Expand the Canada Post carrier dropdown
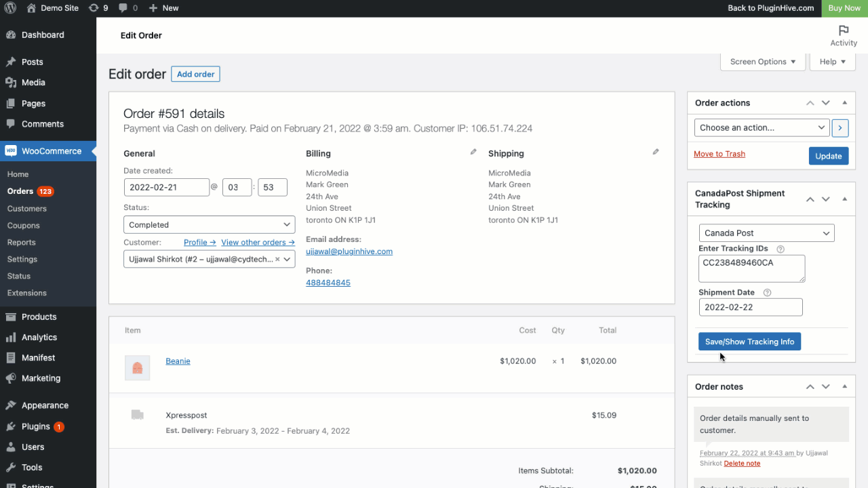 [x=766, y=233]
